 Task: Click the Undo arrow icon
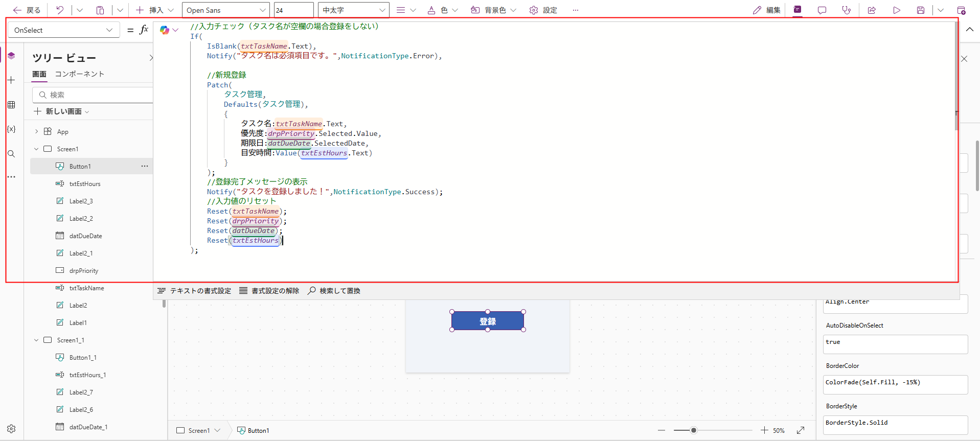[60, 10]
